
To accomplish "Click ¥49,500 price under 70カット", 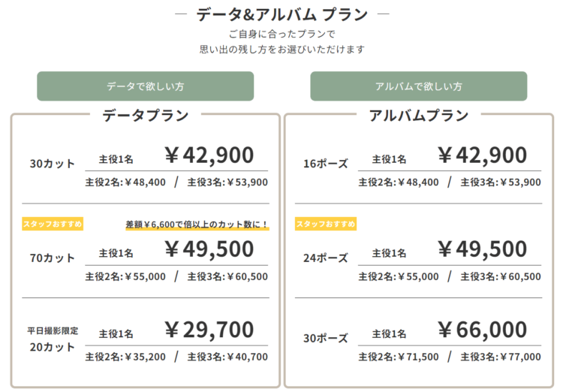I will [x=209, y=249].
